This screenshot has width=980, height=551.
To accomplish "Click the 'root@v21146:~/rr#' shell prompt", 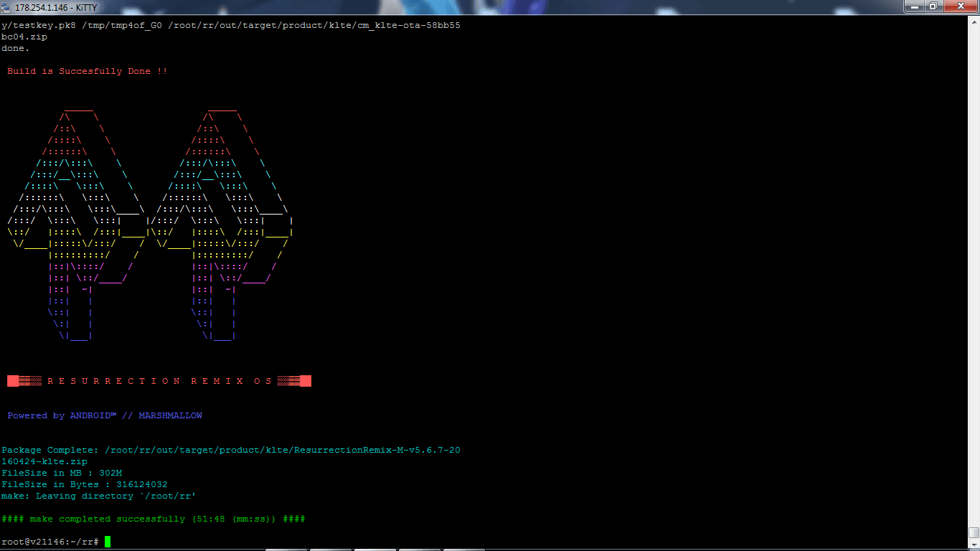I will pos(50,542).
